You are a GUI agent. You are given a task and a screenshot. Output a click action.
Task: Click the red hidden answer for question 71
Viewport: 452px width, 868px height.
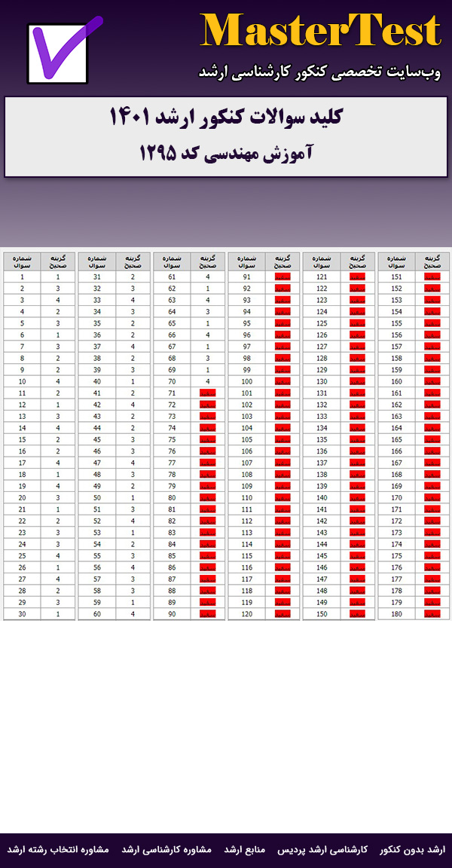(x=208, y=393)
